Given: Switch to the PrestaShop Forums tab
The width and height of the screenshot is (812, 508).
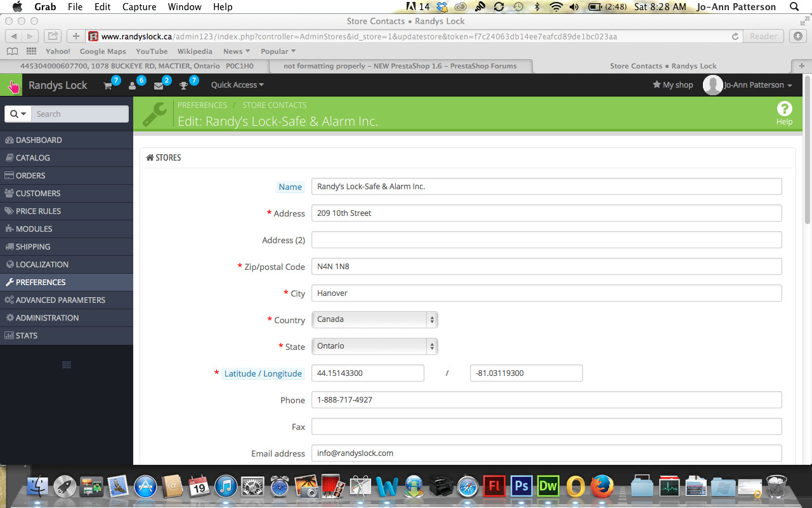Looking at the screenshot, I should [400, 66].
